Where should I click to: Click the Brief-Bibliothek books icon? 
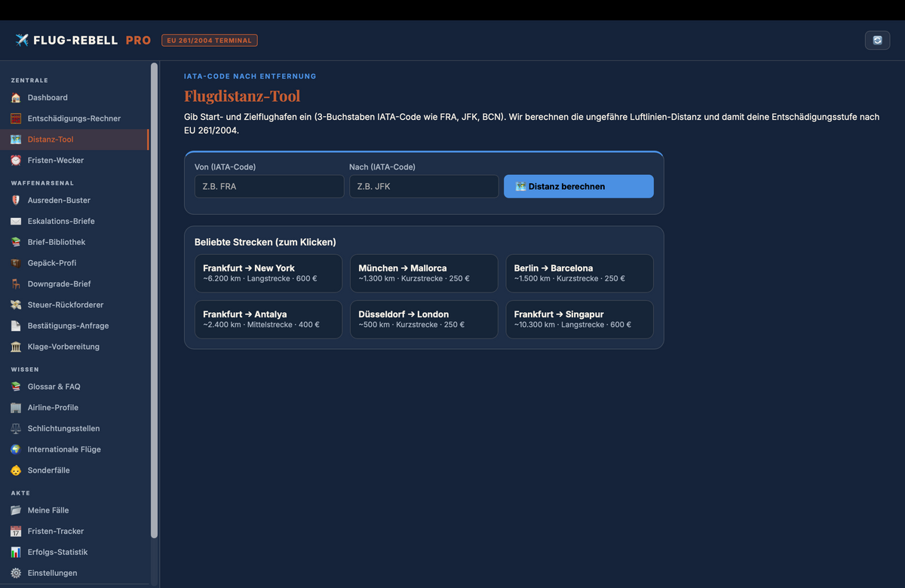(16, 242)
